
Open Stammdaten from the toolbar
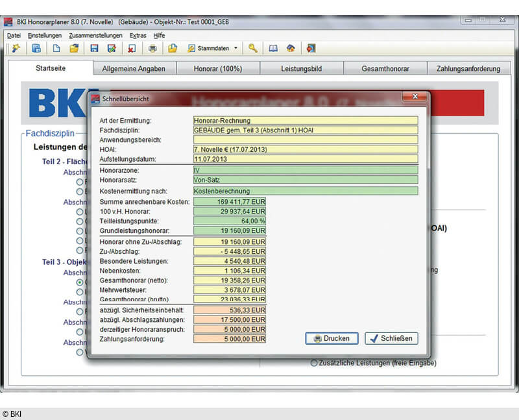pyautogui.click(x=208, y=48)
